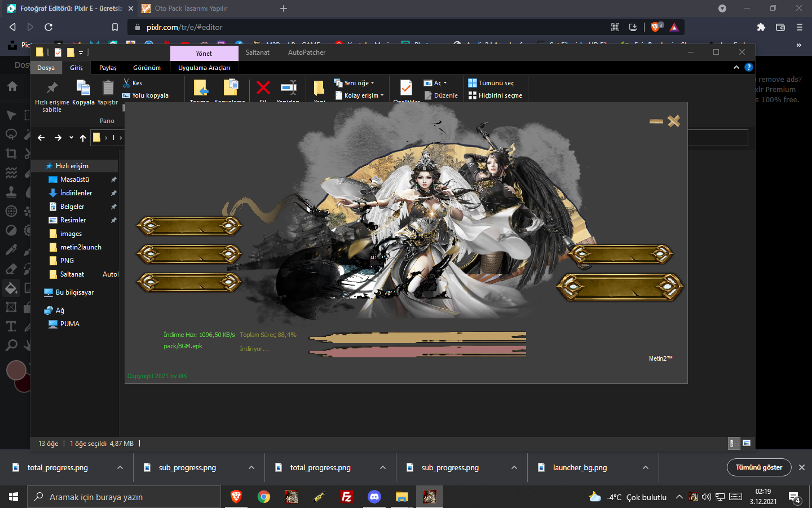The width and height of the screenshot is (812, 508).
Task: Pin to quick access with Hızlı erişime sabitle
Action: [52, 93]
